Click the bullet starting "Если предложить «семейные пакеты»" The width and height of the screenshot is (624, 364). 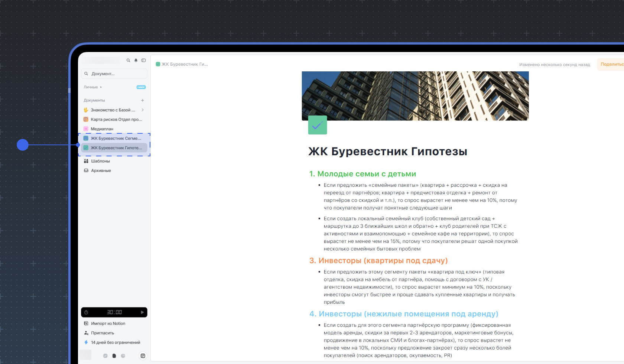[420, 196]
